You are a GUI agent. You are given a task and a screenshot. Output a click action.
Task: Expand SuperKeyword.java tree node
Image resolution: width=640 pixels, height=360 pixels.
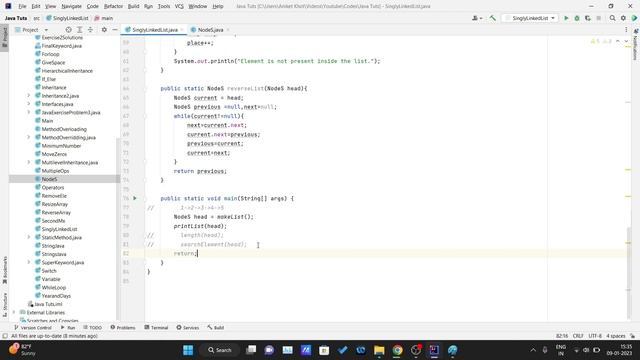(29, 262)
